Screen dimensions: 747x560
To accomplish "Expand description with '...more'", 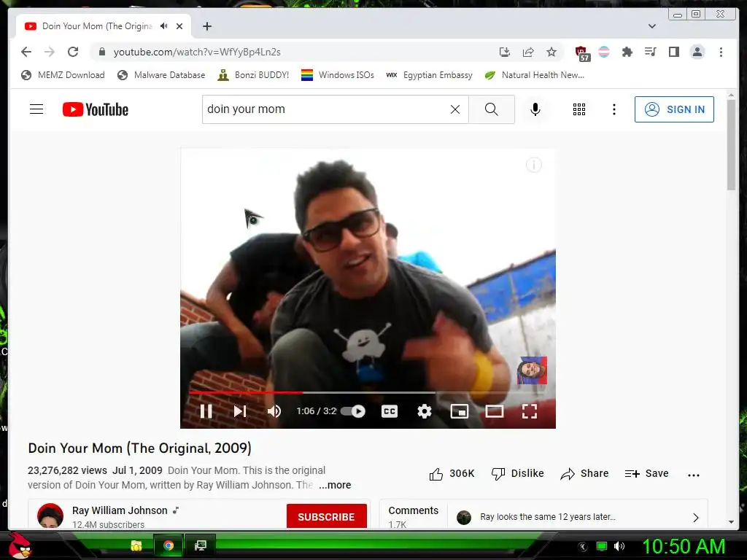I will tap(335, 485).
